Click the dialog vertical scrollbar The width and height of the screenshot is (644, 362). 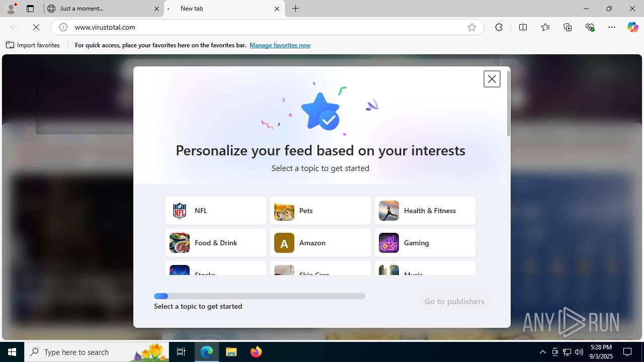coord(509,103)
